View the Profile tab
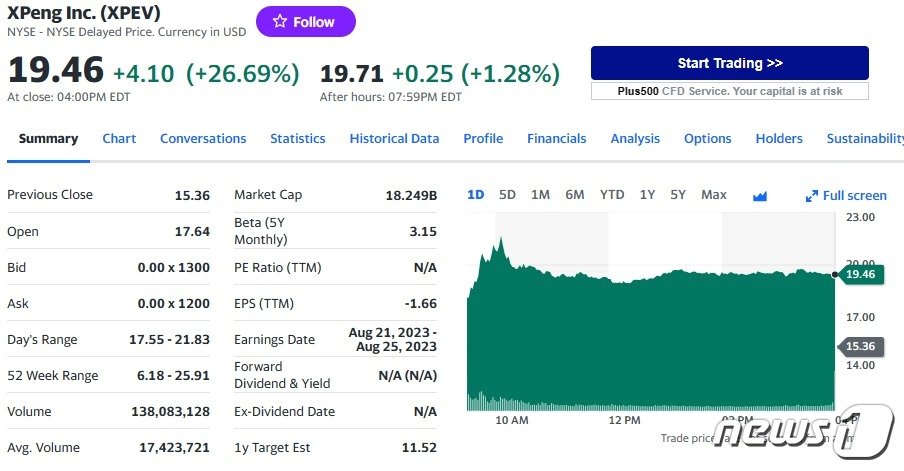The width and height of the screenshot is (904, 471). pos(483,139)
